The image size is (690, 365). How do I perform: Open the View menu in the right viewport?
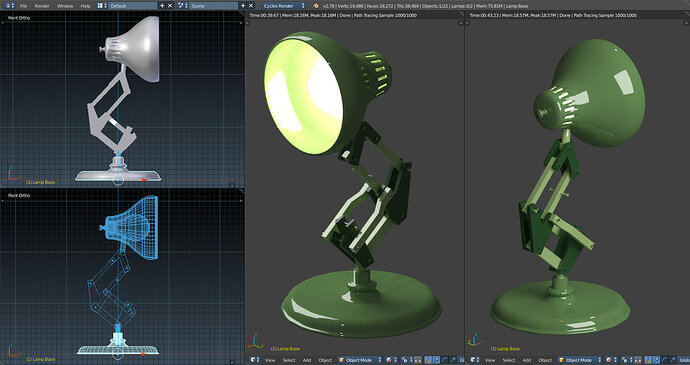point(490,360)
